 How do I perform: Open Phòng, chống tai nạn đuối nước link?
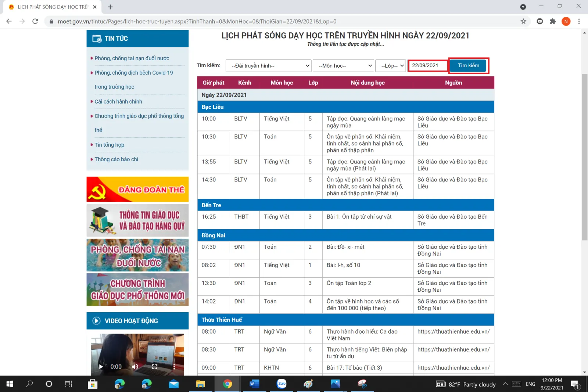click(132, 58)
